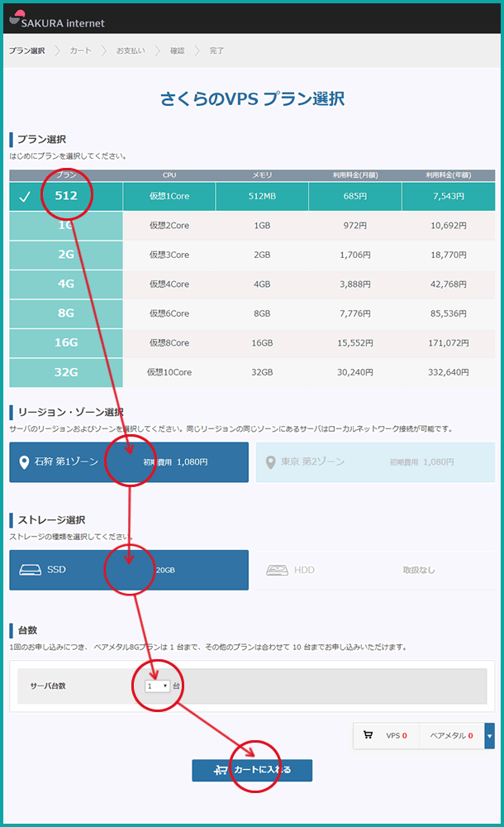This screenshot has height=827, width=504.
Task: Click the CPU column header
Action: 169,175
